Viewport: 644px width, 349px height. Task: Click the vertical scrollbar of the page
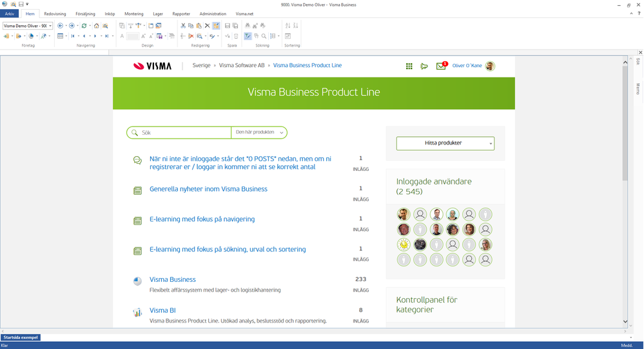[625, 123]
